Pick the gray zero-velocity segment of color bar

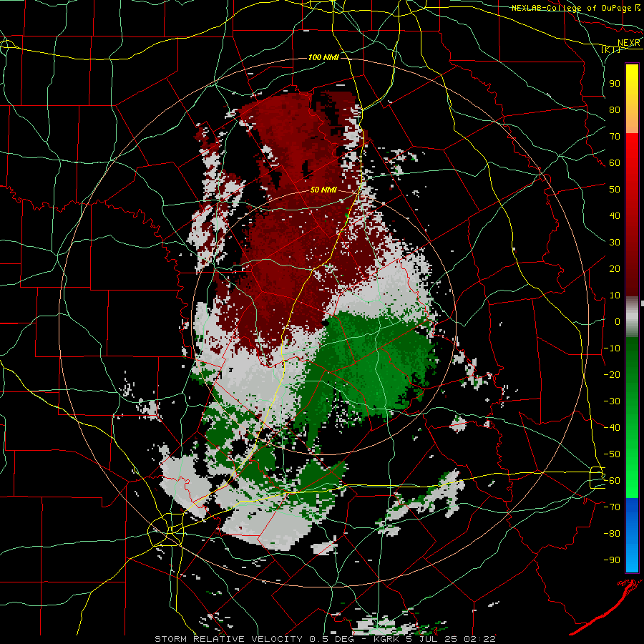tap(632, 316)
